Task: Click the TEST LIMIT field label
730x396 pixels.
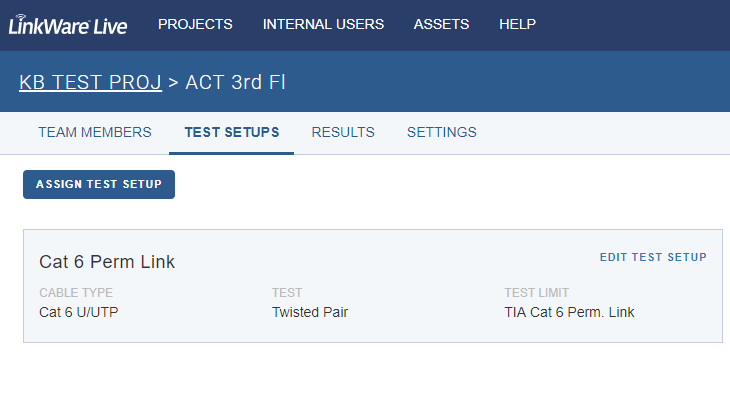Action: point(537,293)
